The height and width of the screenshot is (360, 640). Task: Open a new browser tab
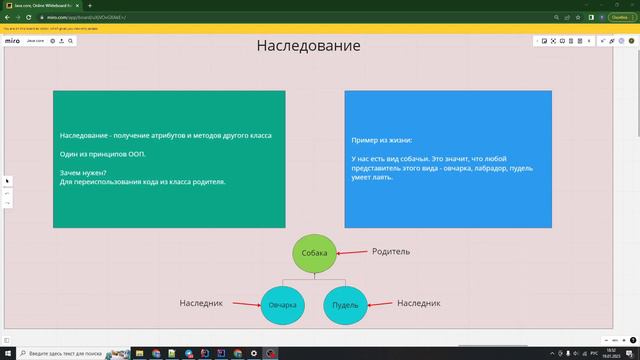(90, 6)
